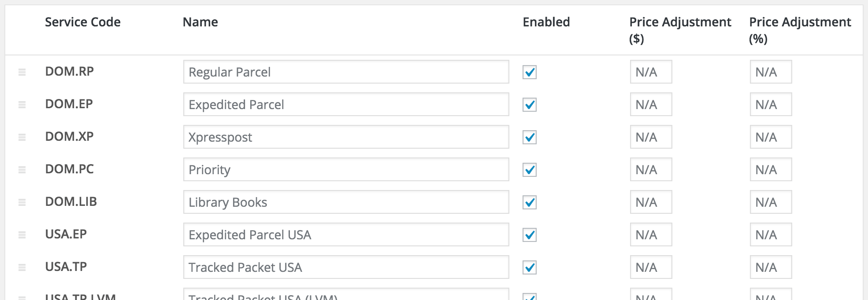Select dollar price adjustment for DOM.LIB

(x=651, y=202)
